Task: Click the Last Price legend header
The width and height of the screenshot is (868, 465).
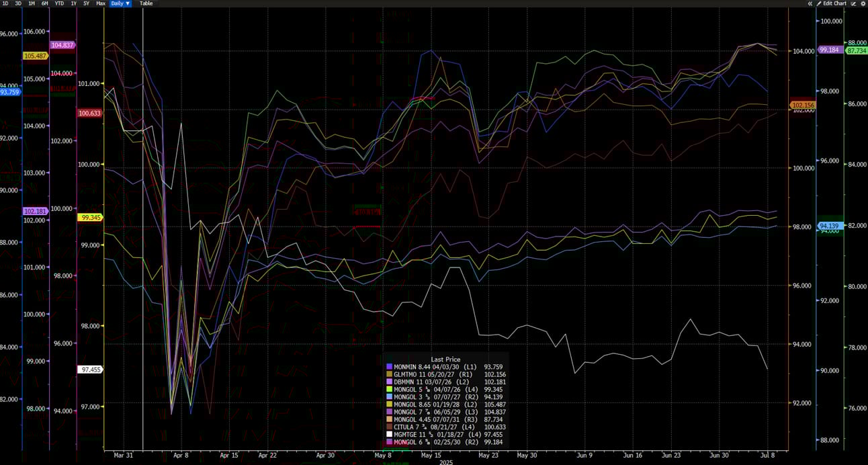Action: point(445,360)
